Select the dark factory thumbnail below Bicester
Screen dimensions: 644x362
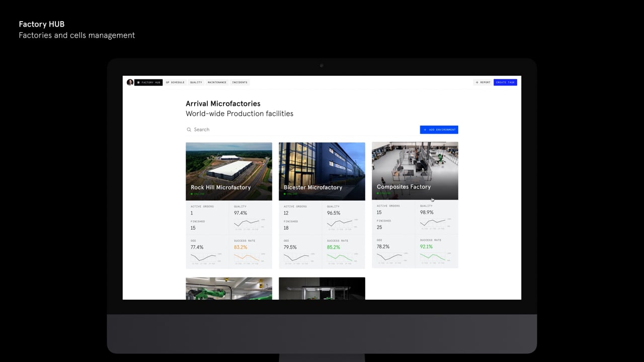[x=322, y=289]
